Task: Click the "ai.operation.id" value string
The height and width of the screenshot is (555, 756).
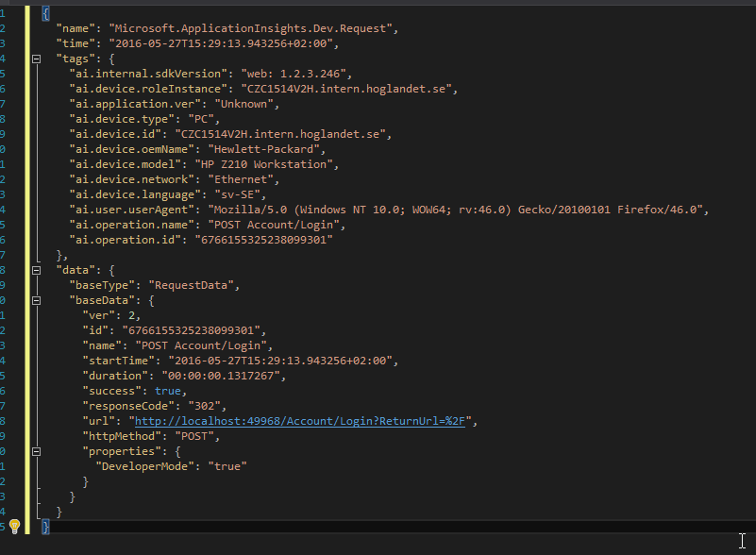Action: point(263,240)
